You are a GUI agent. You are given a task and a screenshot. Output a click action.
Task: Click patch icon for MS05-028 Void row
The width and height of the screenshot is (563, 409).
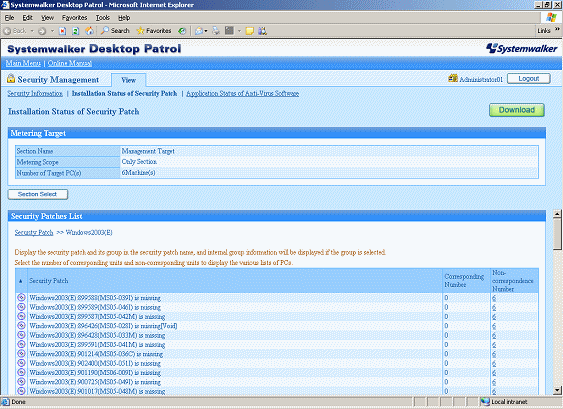point(22,325)
